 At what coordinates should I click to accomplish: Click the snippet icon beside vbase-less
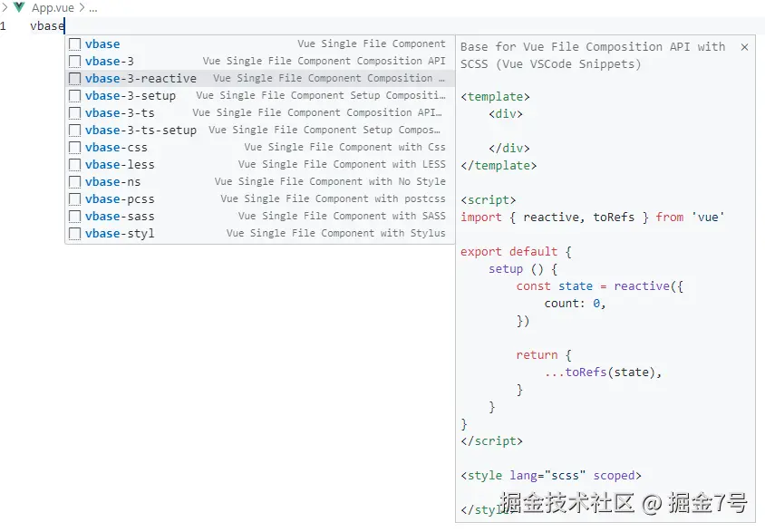[74, 164]
